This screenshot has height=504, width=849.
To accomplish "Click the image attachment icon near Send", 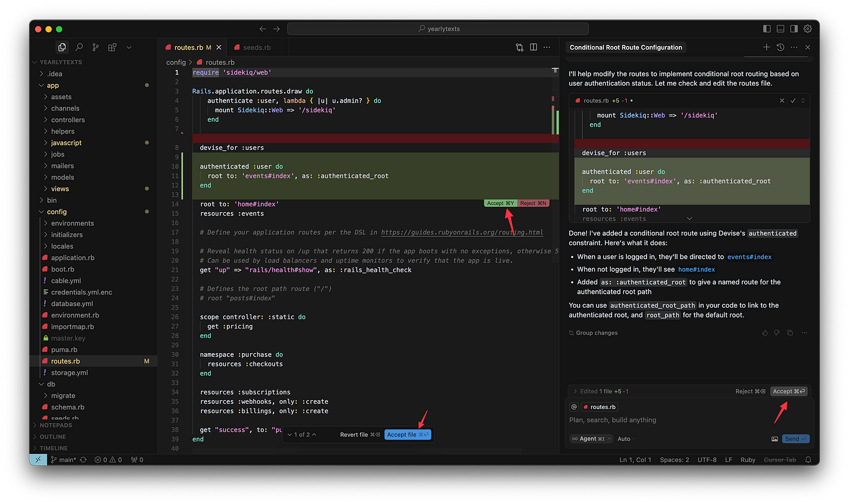I will [x=774, y=438].
